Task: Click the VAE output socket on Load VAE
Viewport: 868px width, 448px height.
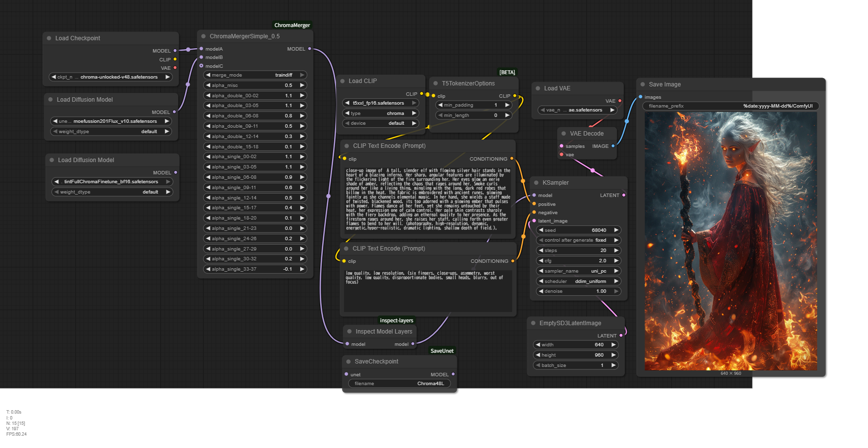Action: coord(620,101)
